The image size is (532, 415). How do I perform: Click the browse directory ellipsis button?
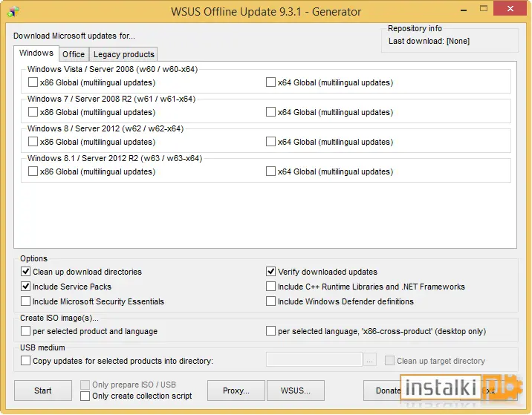pyautogui.click(x=370, y=360)
